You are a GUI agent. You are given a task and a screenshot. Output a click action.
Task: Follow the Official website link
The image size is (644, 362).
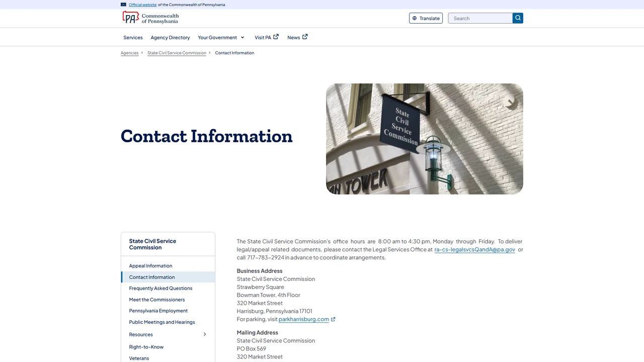point(142,5)
